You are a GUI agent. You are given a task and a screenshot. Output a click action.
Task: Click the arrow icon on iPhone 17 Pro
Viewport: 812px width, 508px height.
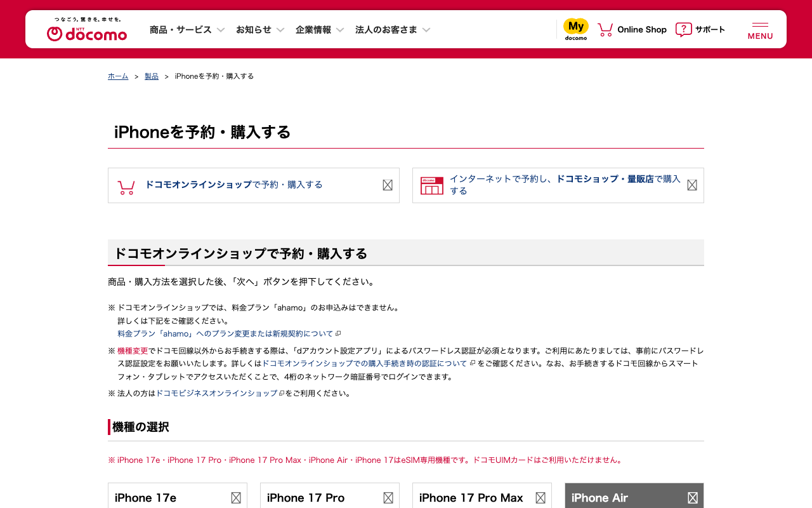point(388,498)
